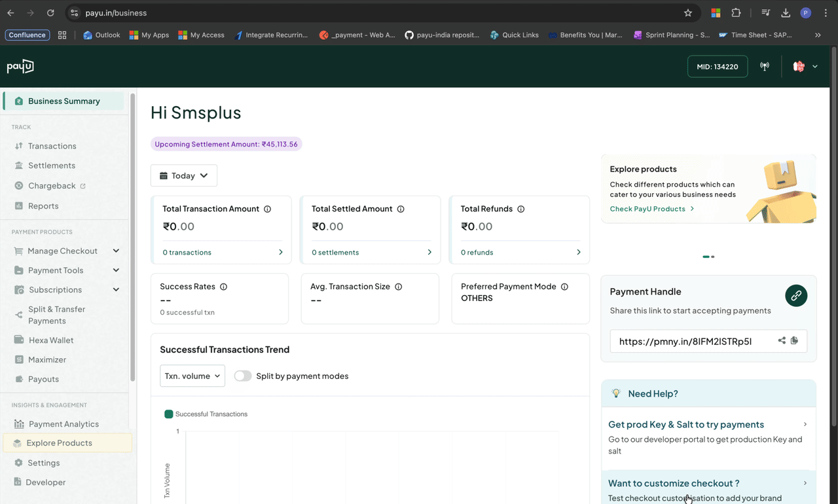
Task: Click info icon next to Total Transaction Amount
Action: [x=267, y=209]
